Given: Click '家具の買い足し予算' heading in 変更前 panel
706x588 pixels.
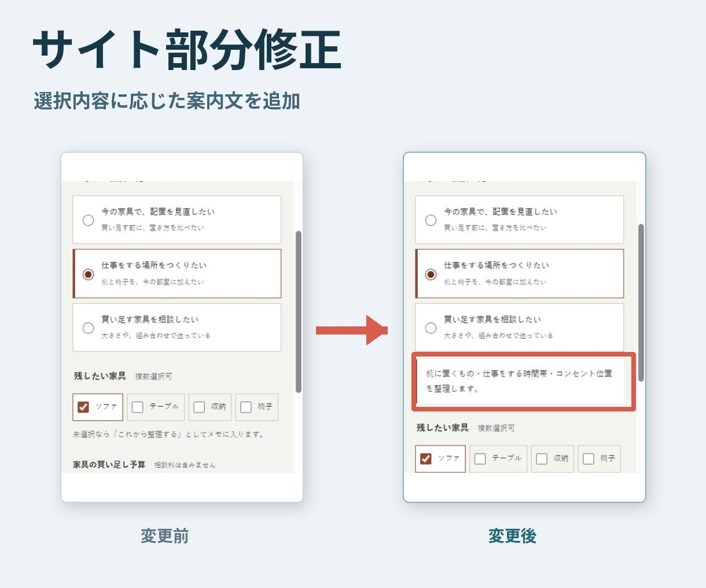Looking at the screenshot, I should coord(109,465).
